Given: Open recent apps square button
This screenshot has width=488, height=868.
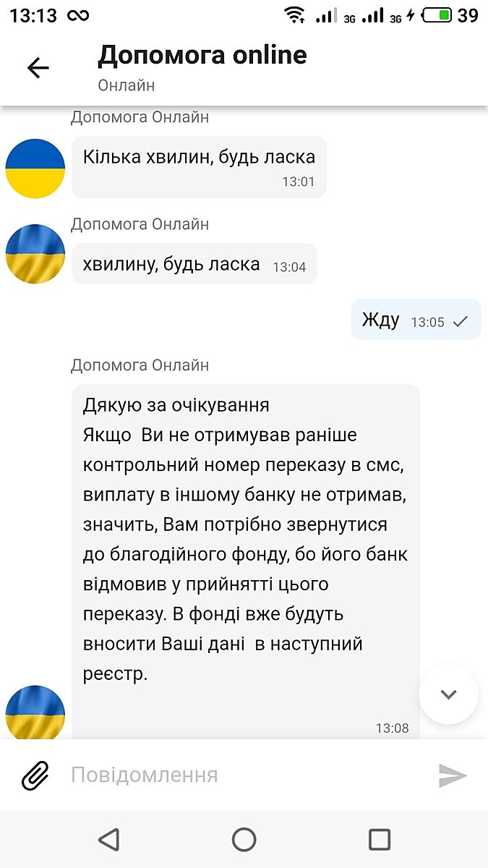Looking at the screenshot, I should (x=380, y=839).
